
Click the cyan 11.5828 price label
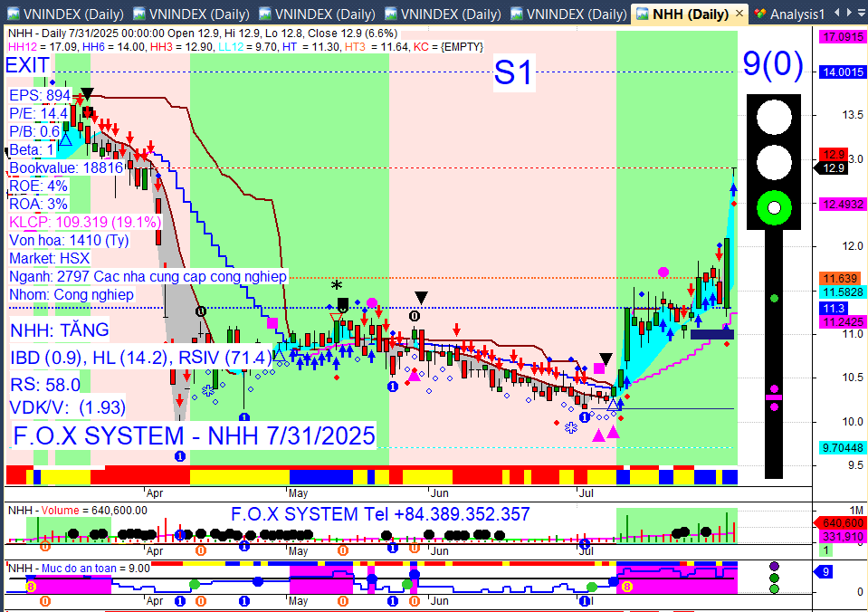click(x=843, y=292)
